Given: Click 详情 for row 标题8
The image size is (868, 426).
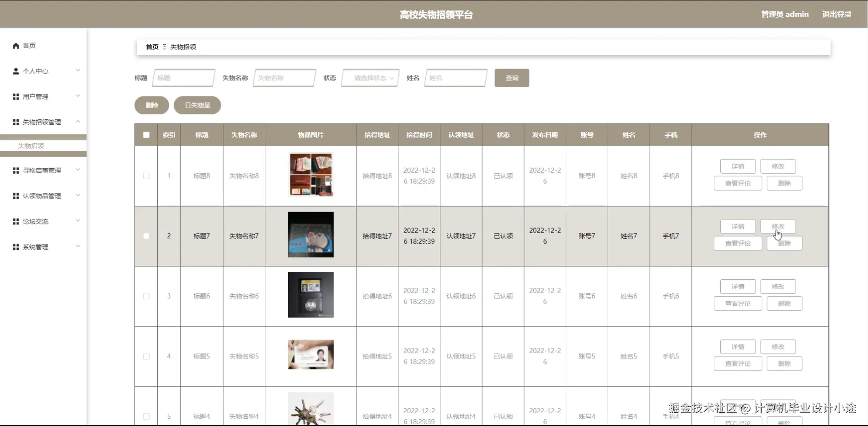Looking at the screenshot, I should (x=738, y=166).
